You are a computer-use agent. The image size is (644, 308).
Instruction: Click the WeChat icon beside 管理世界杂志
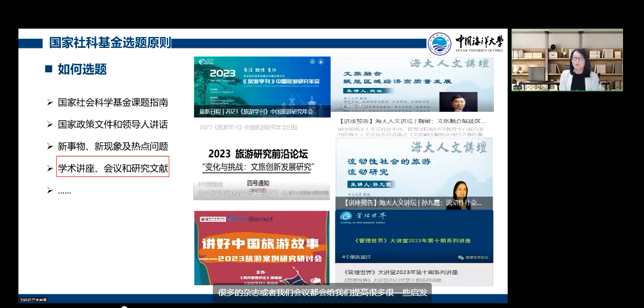[460, 257]
